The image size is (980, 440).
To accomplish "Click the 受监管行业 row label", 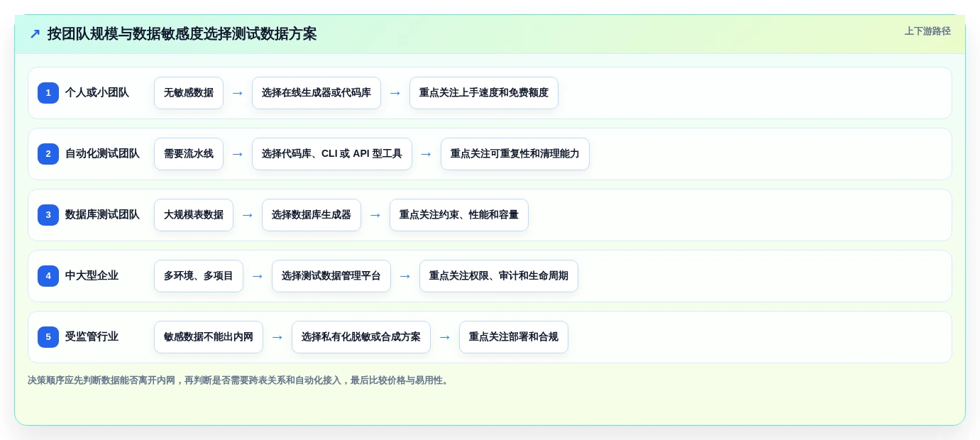I will (92, 337).
